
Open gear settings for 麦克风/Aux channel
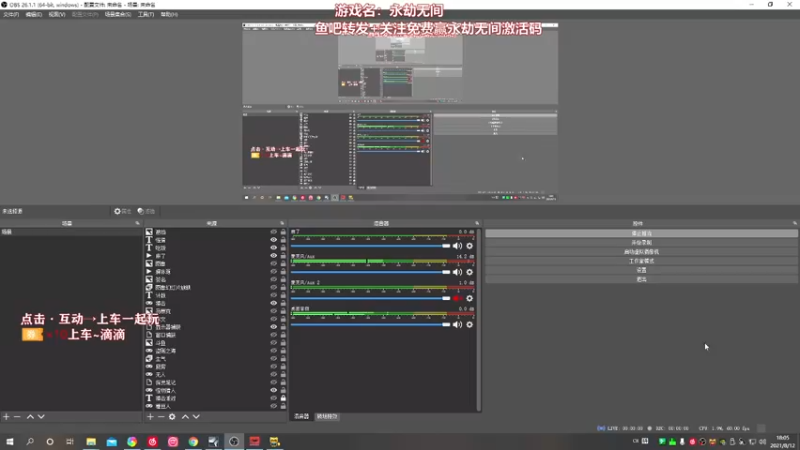469,272
